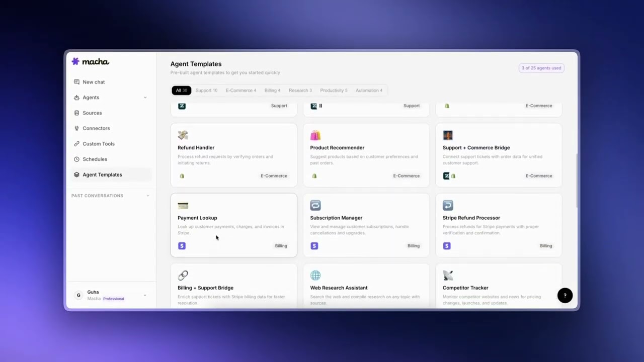Click the Support + Commerce Bridge icon
Image resolution: width=644 pixels, height=362 pixels.
point(448,135)
